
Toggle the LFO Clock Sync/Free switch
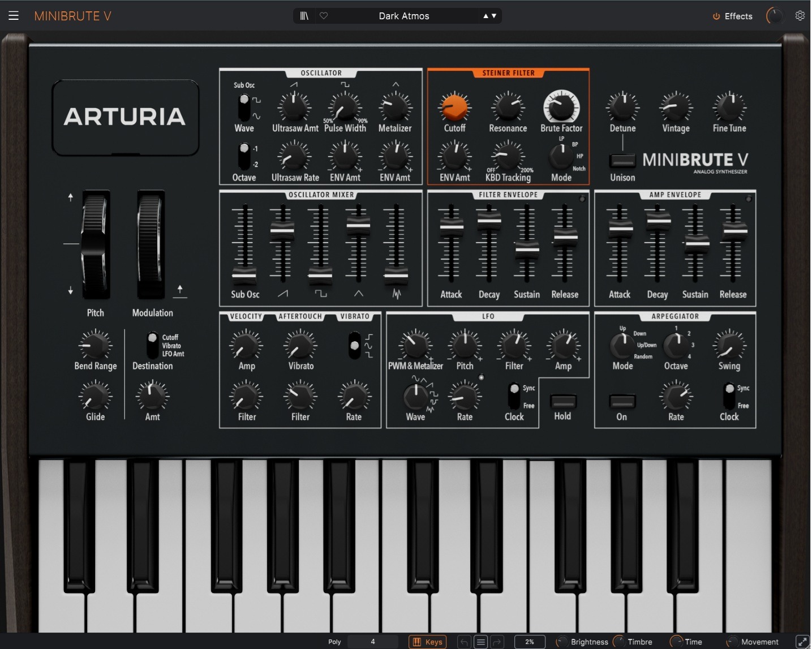pos(514,396)
